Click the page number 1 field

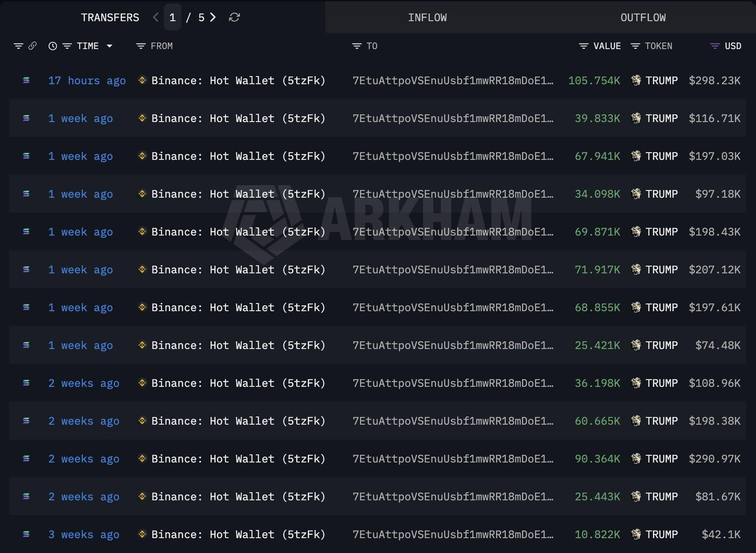pyautogui.click(x=172, y=18)
